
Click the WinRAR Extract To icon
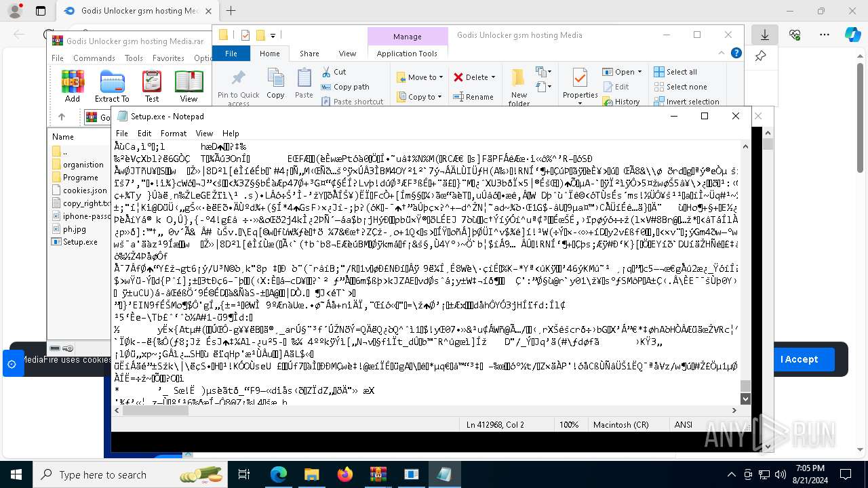tap(112, 85)
